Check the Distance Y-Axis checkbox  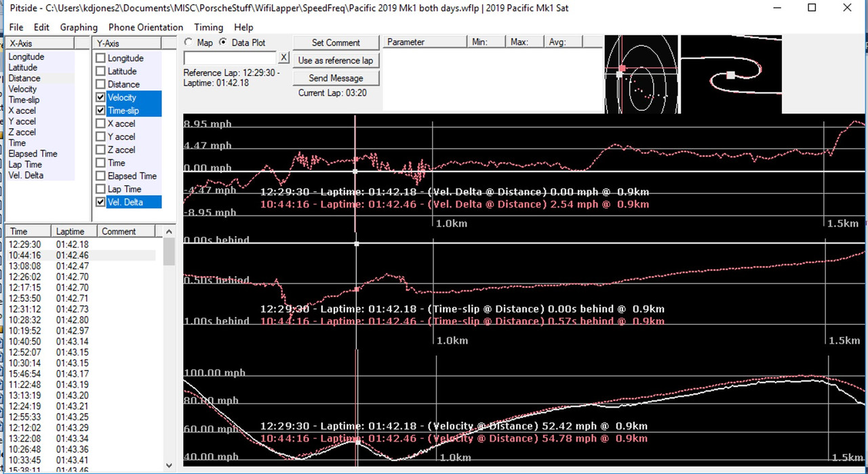click(100, 84)
